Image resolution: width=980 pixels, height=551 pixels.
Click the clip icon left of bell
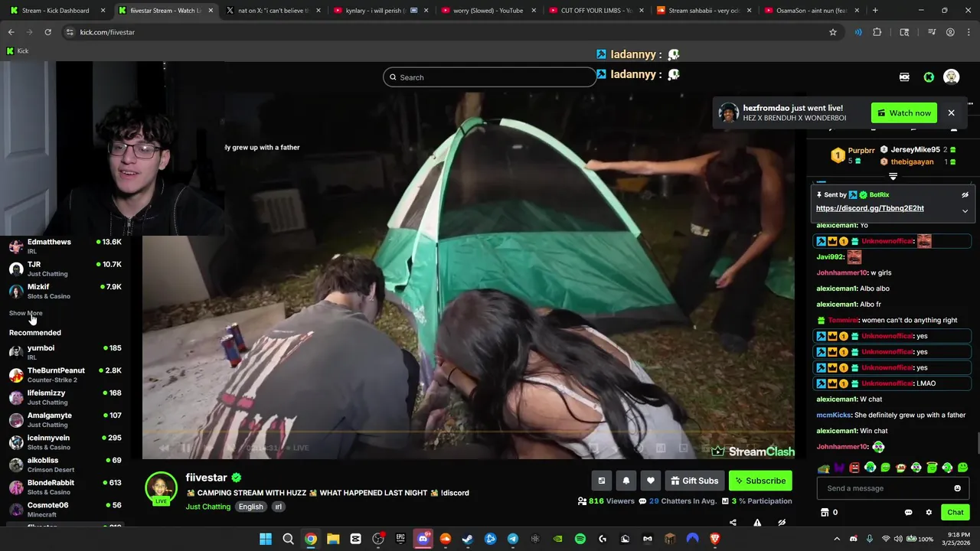tap(601, 481)
